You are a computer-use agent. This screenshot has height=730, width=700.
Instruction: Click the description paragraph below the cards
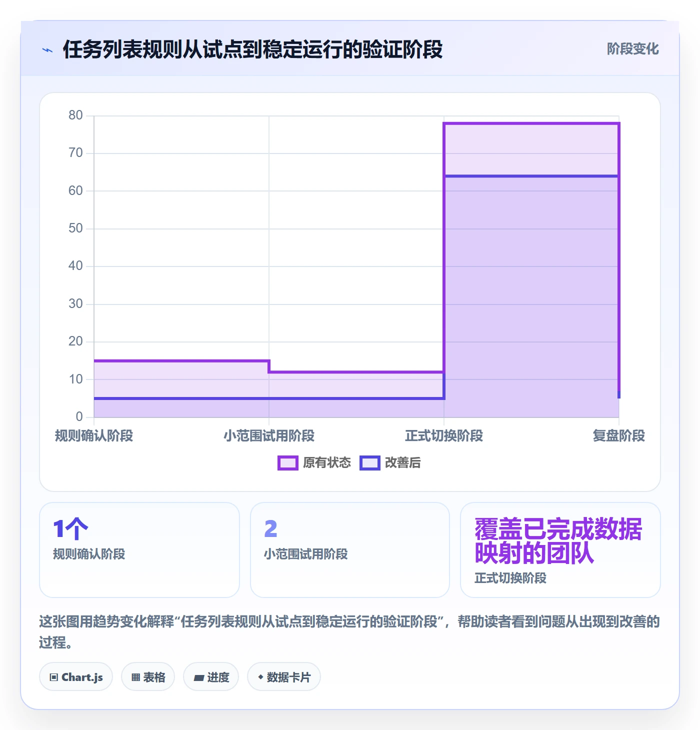click(x=350, y=631)
